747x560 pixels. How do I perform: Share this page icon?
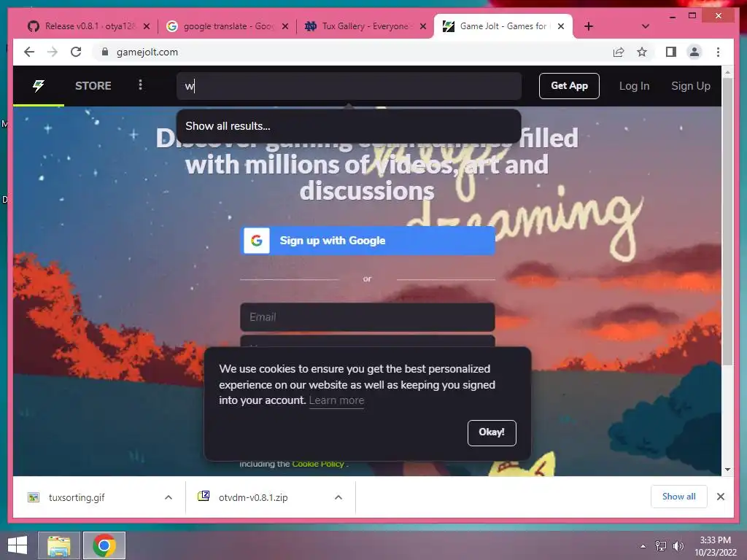619,52
